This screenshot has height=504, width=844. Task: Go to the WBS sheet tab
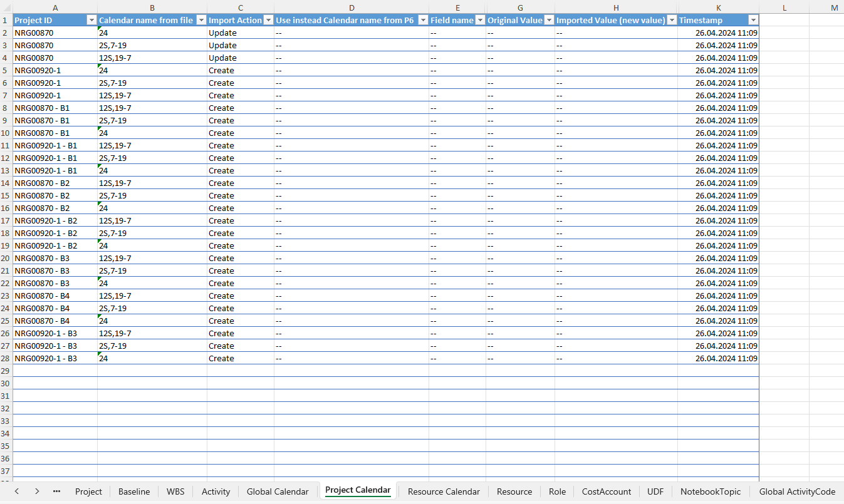[x=175, y=491]
